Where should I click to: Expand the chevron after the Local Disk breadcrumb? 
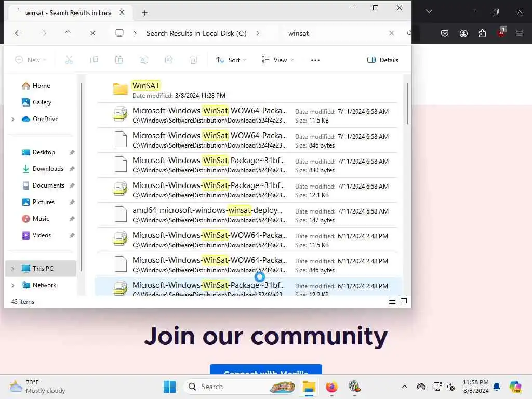(x=258, y=33)
